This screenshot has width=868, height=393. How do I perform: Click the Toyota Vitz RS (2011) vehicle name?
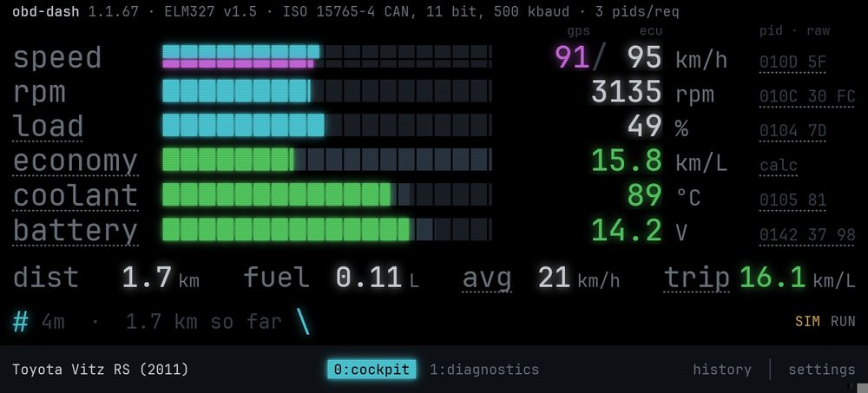pos(100,370)
